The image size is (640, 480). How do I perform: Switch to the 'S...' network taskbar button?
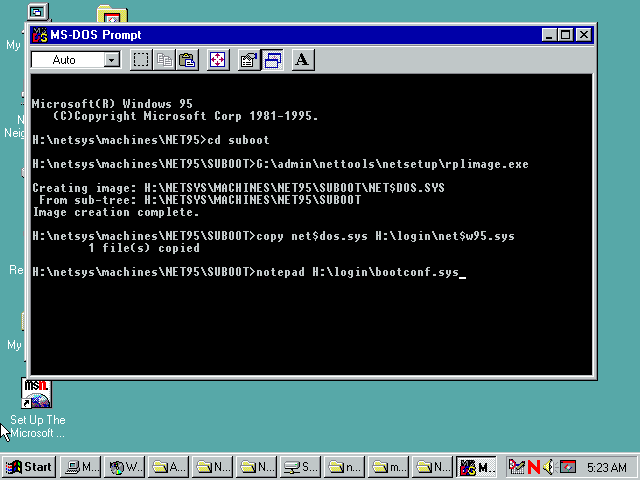tap(300, 467)
